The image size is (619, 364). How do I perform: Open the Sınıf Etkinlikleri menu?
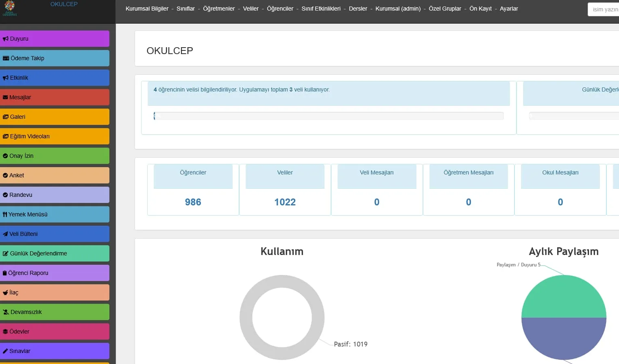[321, 9]
